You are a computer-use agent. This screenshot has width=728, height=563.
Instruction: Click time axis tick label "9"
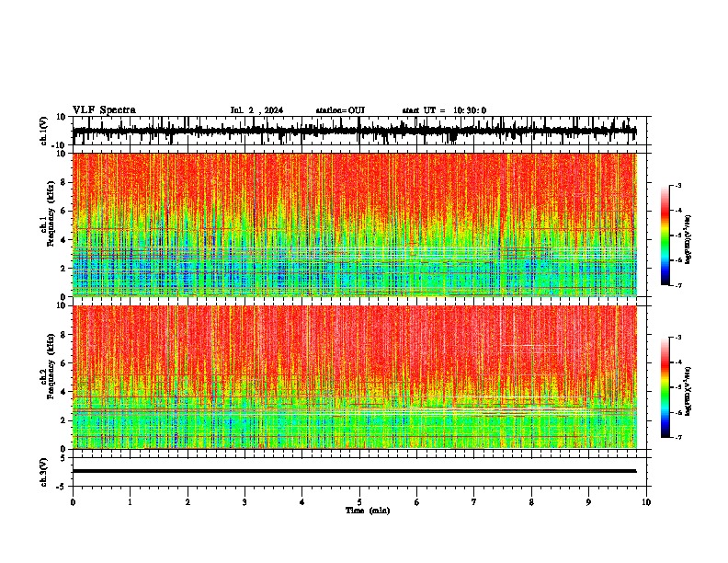pos(588,502)
